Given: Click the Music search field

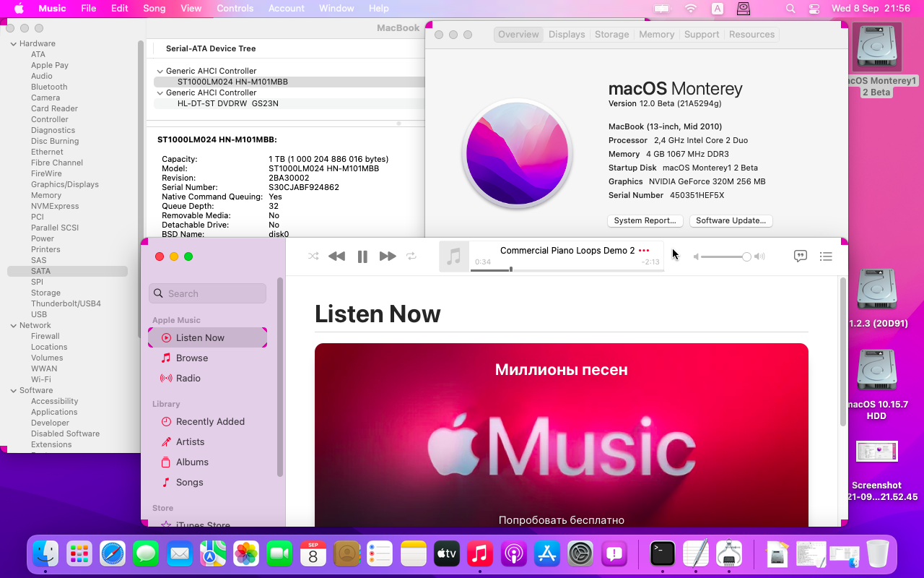Looking at the screenshot, I should pos(207,293).
